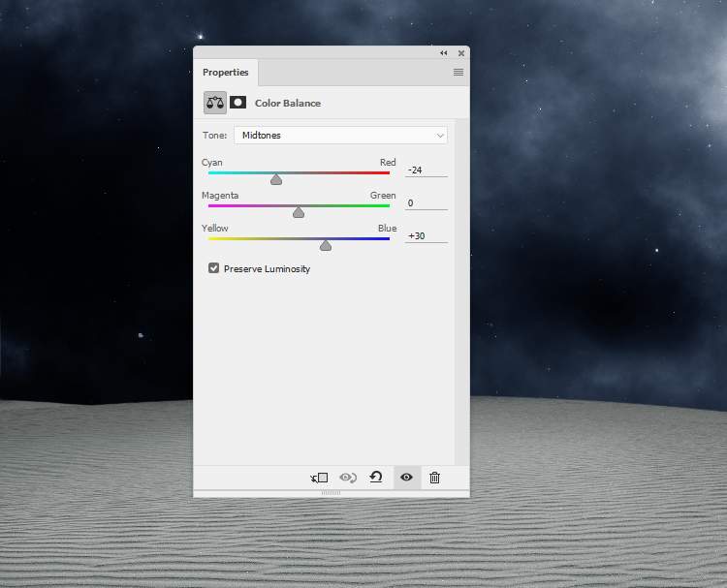Reset adjustment to defaults icon

coord(376,478)
